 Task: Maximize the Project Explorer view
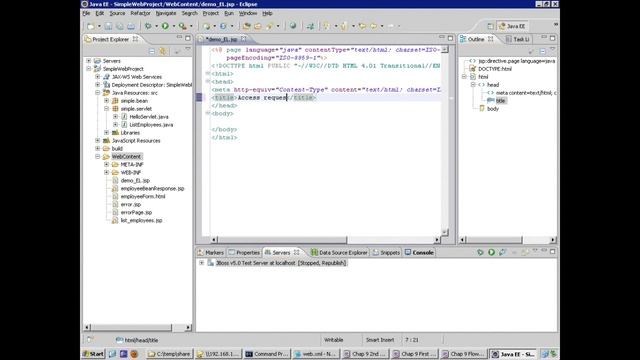tap(188, 38)
